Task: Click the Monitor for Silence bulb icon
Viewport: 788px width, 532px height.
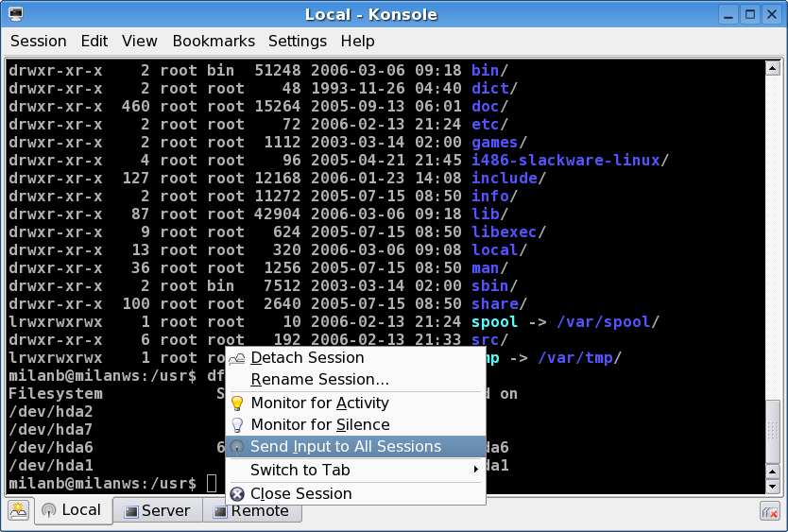Action: point(237,425)
